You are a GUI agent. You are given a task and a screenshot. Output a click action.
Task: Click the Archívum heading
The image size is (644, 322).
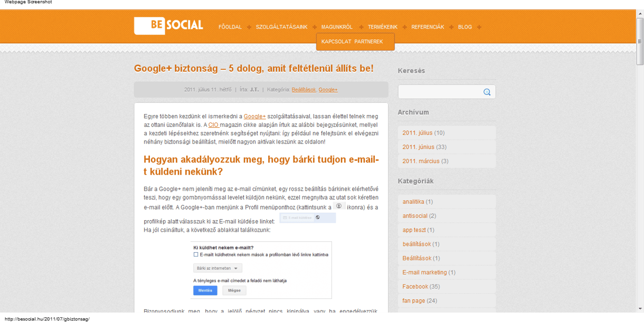[413, 112]
